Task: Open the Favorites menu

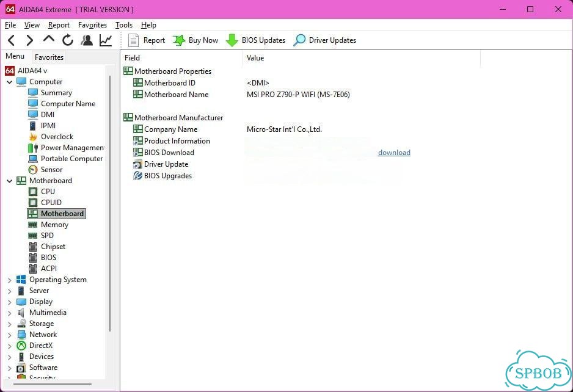Action: pyautogui.click(x=92, y=25)
